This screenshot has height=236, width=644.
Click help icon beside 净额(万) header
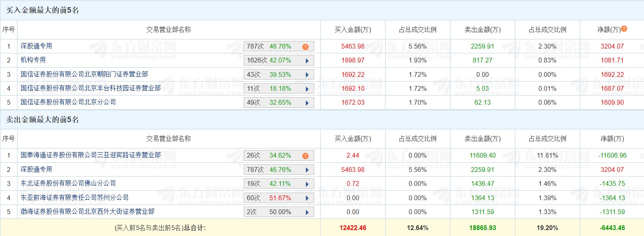coord(624,29)
